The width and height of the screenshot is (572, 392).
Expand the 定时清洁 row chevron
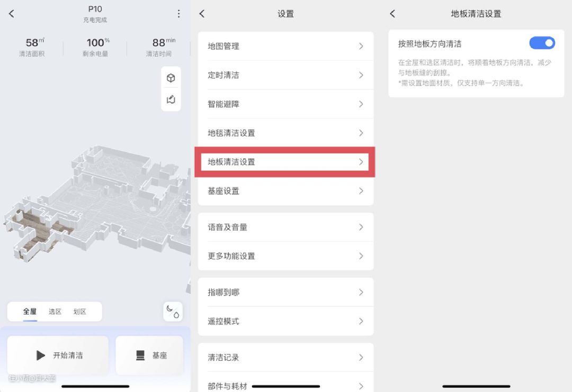pos(361,75)
